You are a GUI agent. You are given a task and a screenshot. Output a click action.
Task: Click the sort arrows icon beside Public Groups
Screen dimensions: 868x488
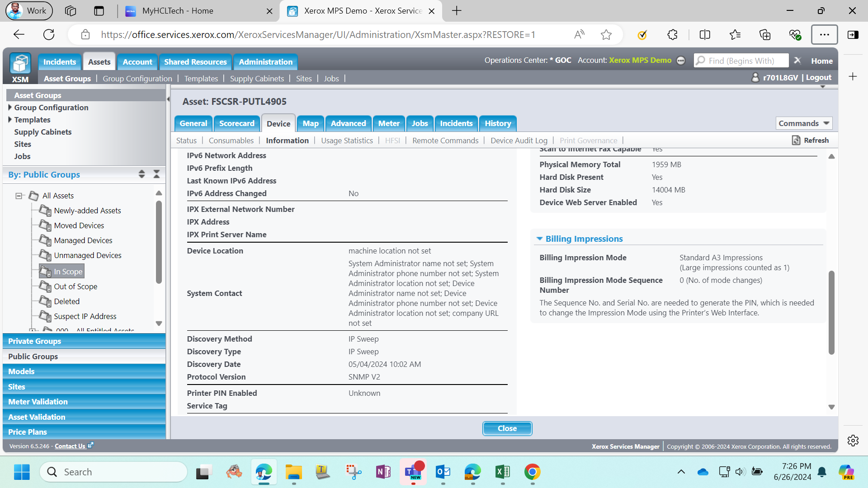coord(142,174)
